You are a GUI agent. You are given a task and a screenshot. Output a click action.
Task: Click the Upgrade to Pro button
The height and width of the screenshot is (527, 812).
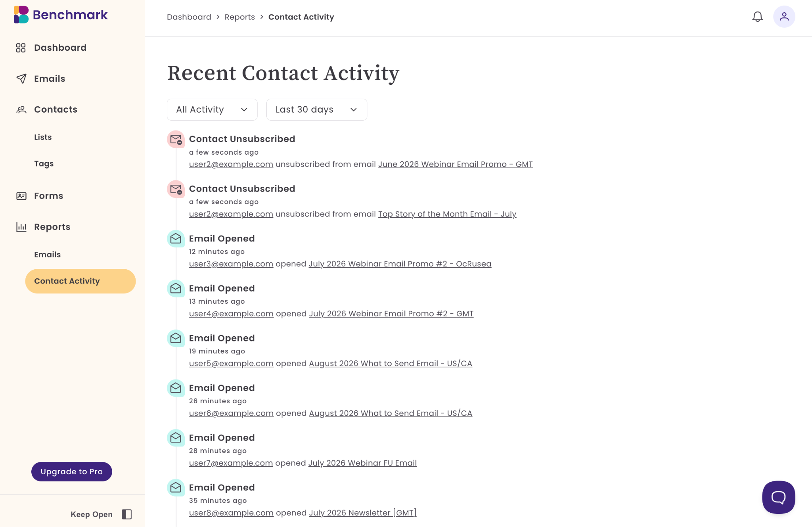72,471
